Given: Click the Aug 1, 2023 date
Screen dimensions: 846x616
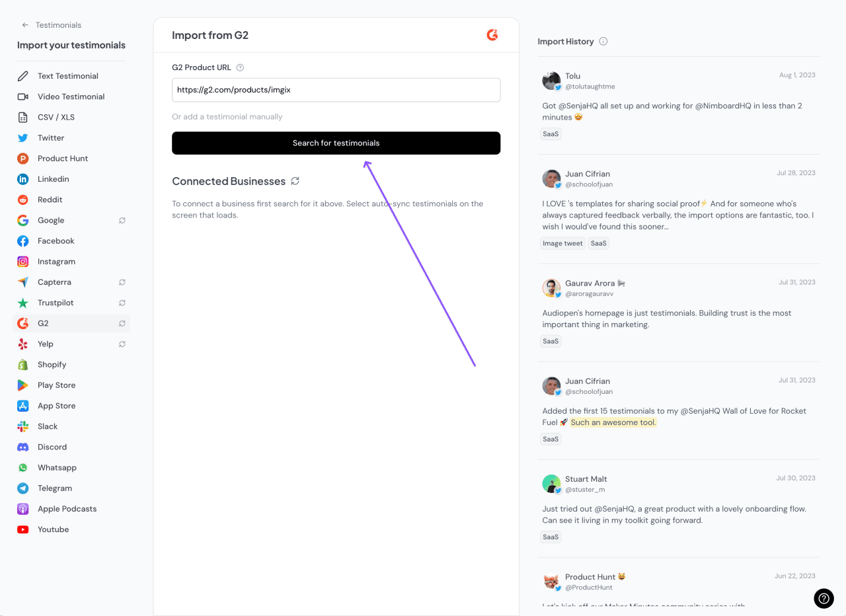Looking at the screenshot, I should click(797, 75).
